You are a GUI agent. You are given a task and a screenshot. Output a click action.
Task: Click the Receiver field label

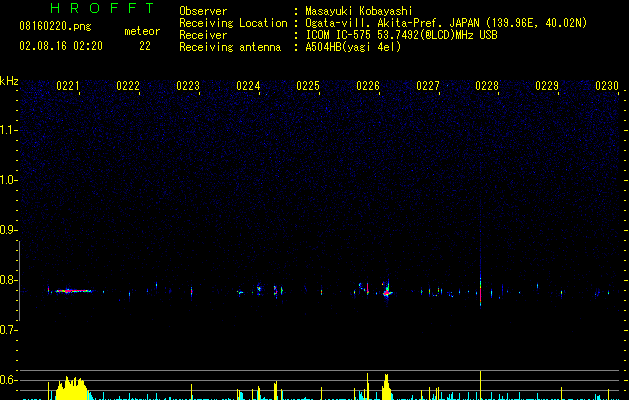point(203,35)
